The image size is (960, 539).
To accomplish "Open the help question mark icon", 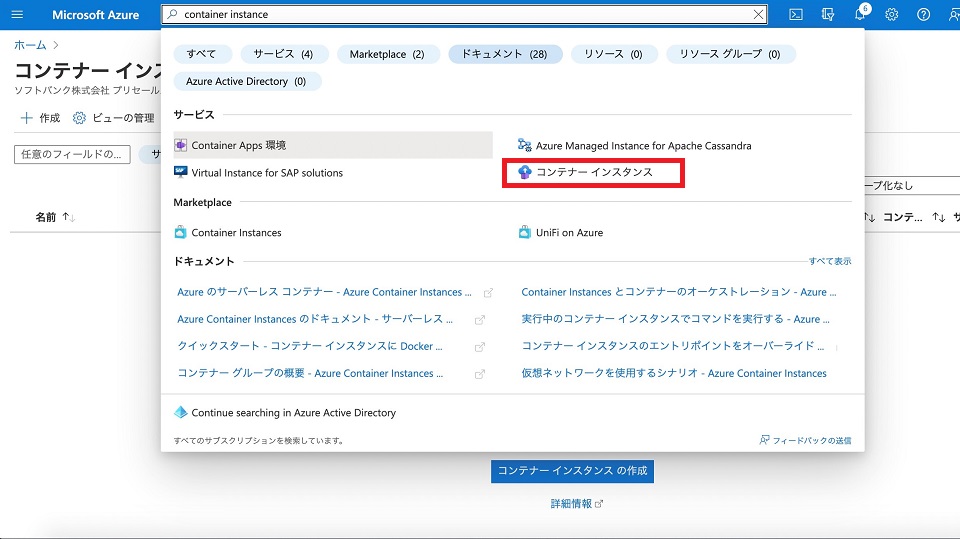I will (x=923, y=15).
